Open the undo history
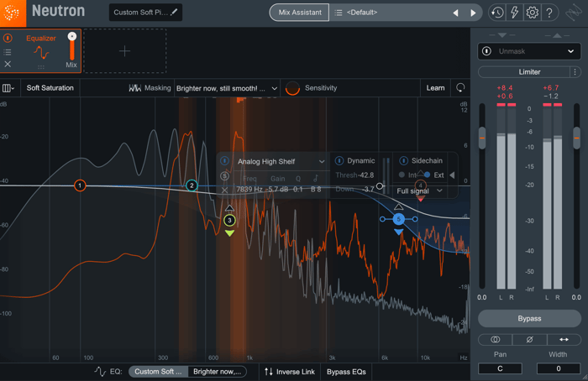Viewport: 588px width, 381px height. 497,13
